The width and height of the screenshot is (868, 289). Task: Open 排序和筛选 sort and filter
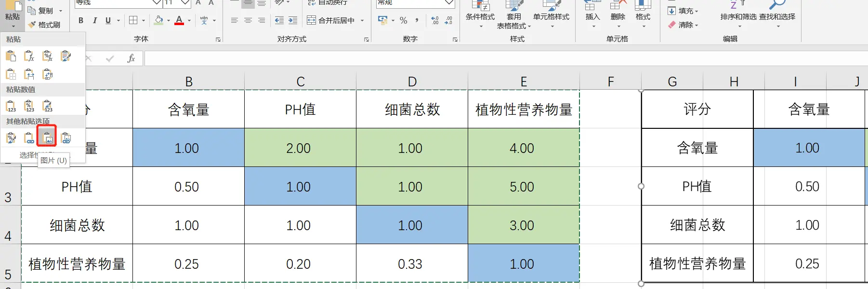click(738, 14)
